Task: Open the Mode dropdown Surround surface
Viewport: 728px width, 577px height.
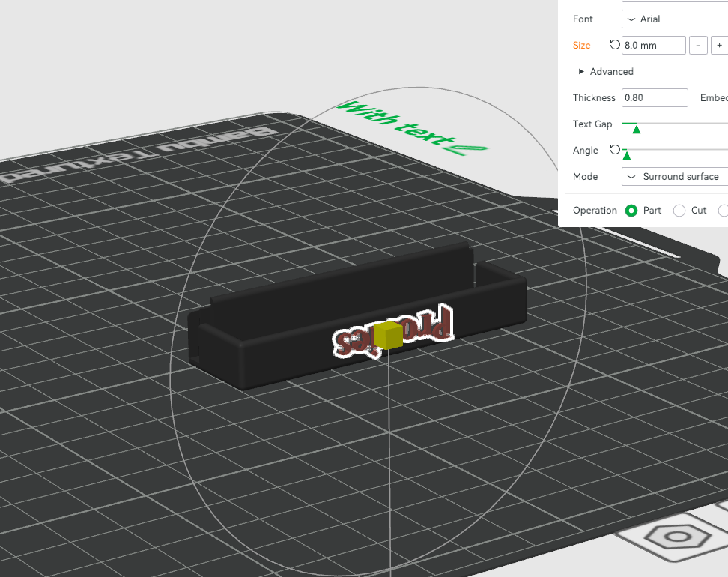Action: click(x=675, y=177)
